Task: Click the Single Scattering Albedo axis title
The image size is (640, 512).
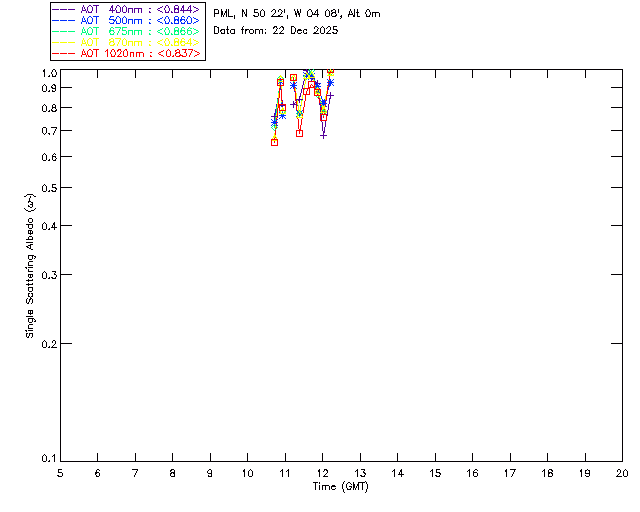Action: click(30, 266)
